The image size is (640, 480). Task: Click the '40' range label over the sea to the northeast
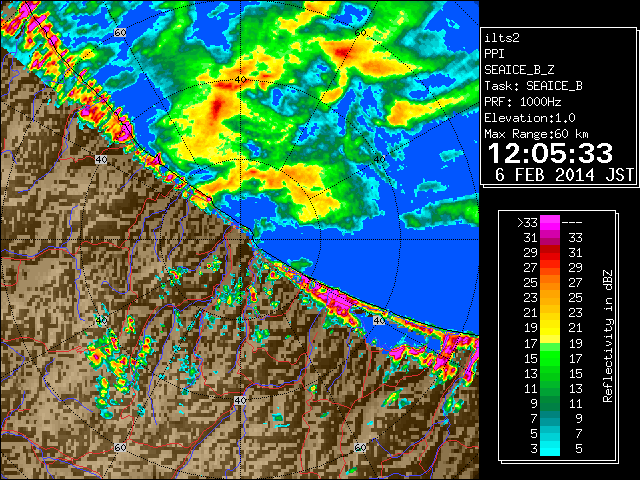tap(379, 159)
